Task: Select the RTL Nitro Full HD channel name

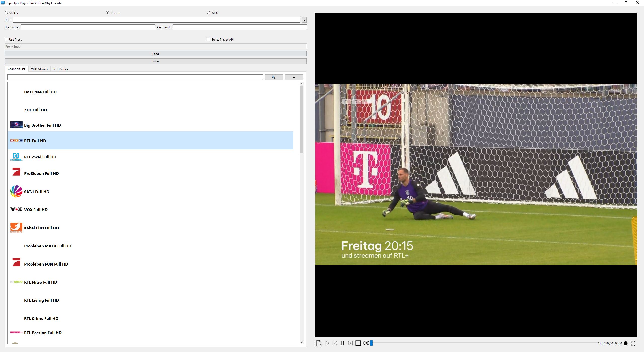Action: [x=41, y=282]
